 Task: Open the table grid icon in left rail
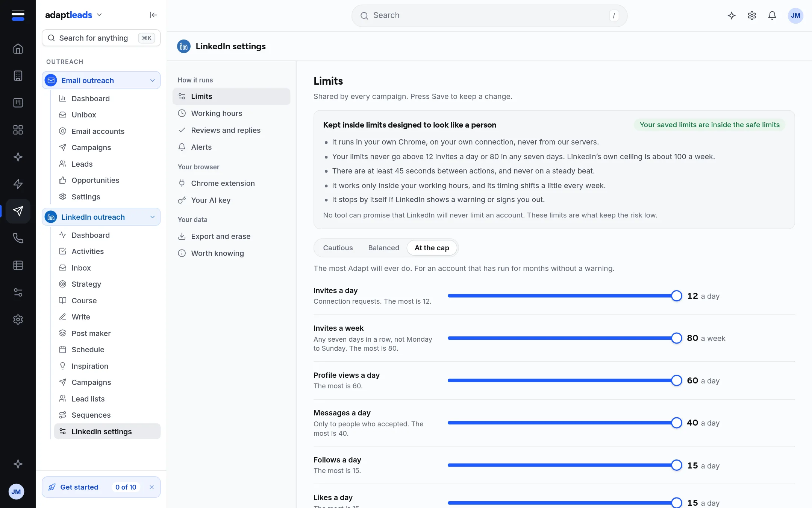pyautogui.click(x=18, y=265)
